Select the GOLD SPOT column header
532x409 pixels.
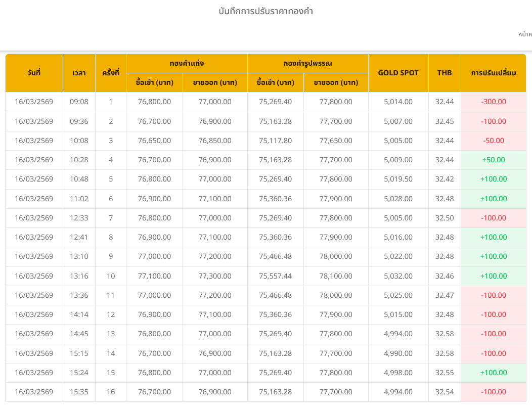pos(398,73)
